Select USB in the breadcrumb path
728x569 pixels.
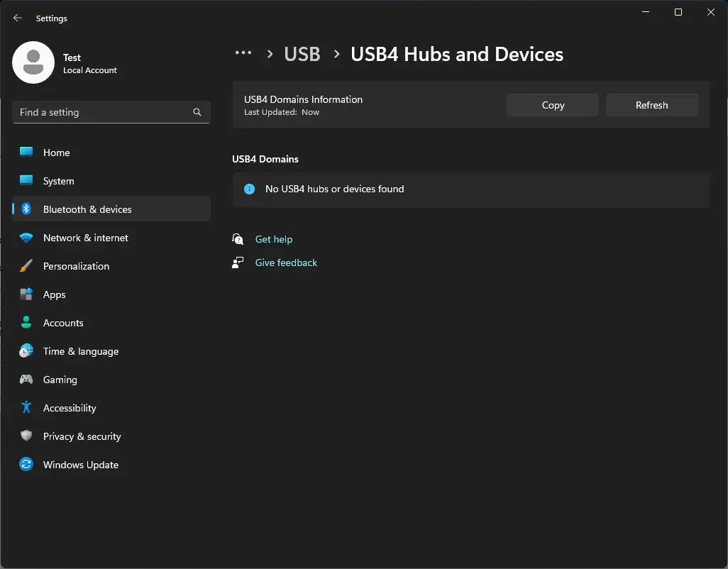click(x=302, y=54)
